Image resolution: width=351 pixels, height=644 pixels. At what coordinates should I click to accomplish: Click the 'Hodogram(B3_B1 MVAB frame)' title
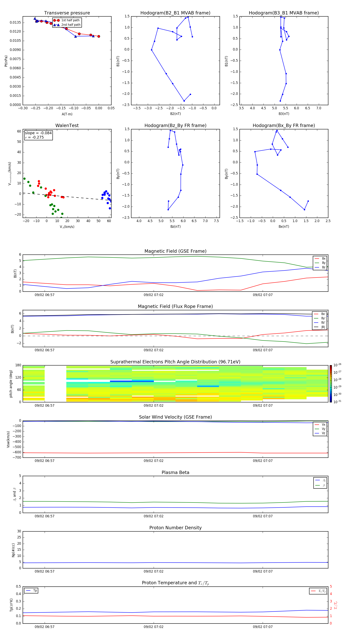[x=284, y=13]
